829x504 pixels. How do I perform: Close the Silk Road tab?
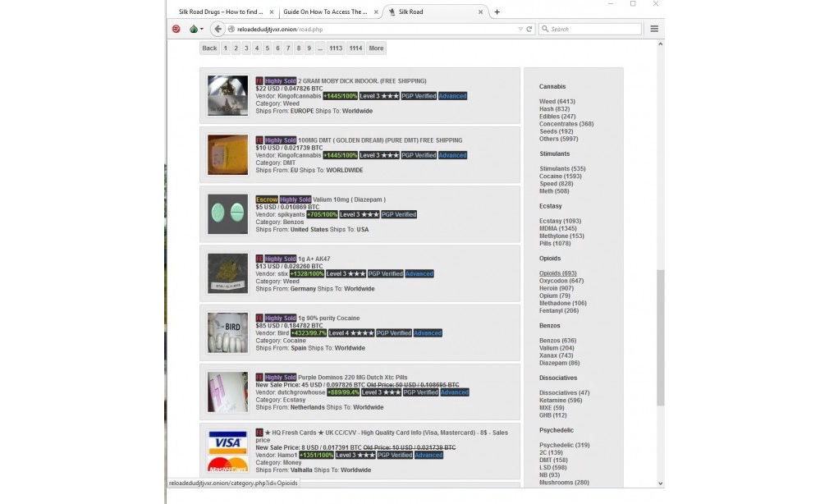(481, 11)
